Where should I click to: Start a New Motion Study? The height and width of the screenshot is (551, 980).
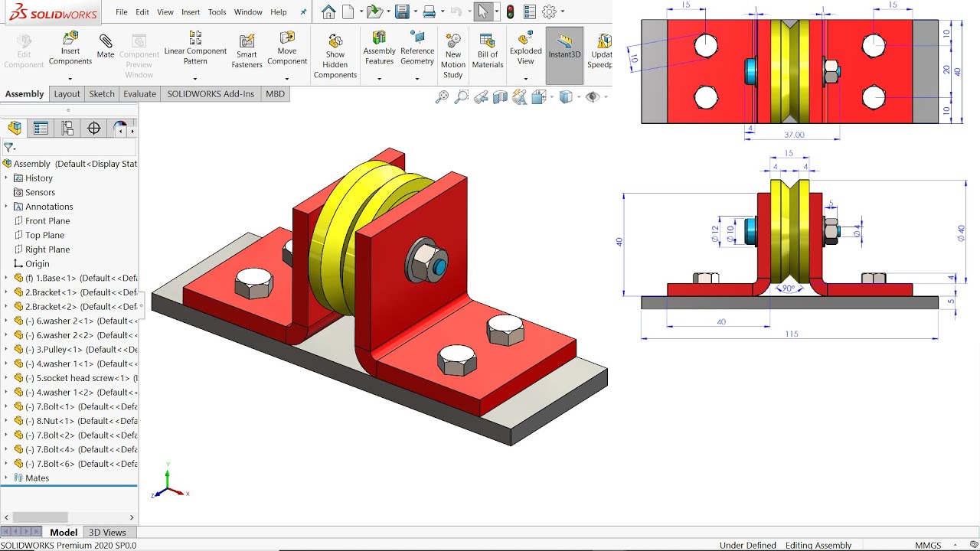click(x=453, y=56)
